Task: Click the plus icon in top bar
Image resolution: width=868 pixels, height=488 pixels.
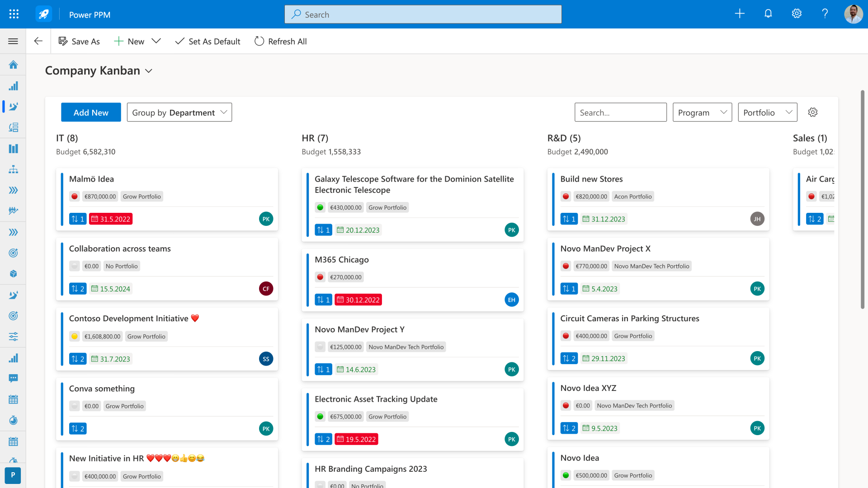Action: [740, 14]
